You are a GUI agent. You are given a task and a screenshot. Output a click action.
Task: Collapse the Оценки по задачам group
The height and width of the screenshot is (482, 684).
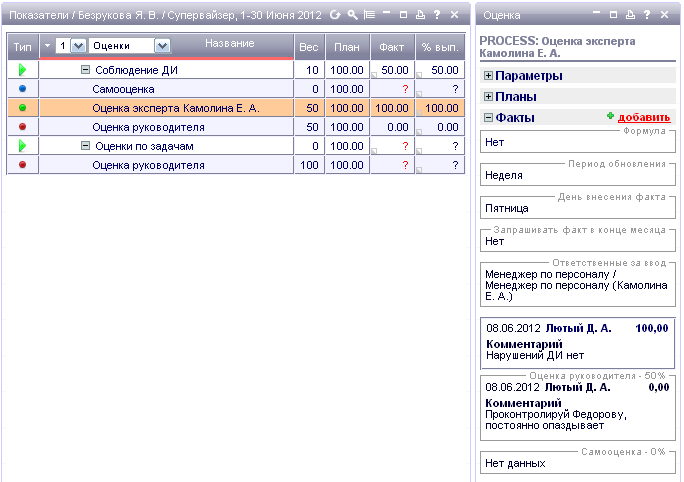(x=86, y=146)
